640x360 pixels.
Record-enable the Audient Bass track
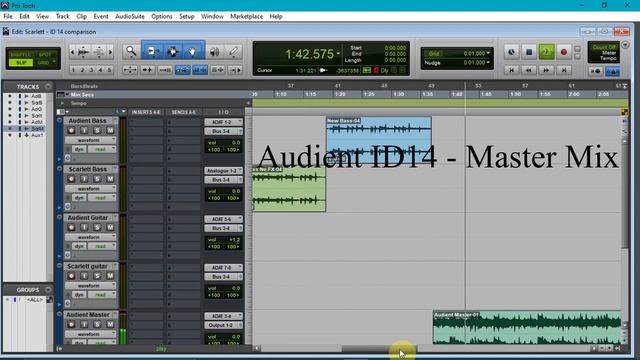(x=71, y=131)
